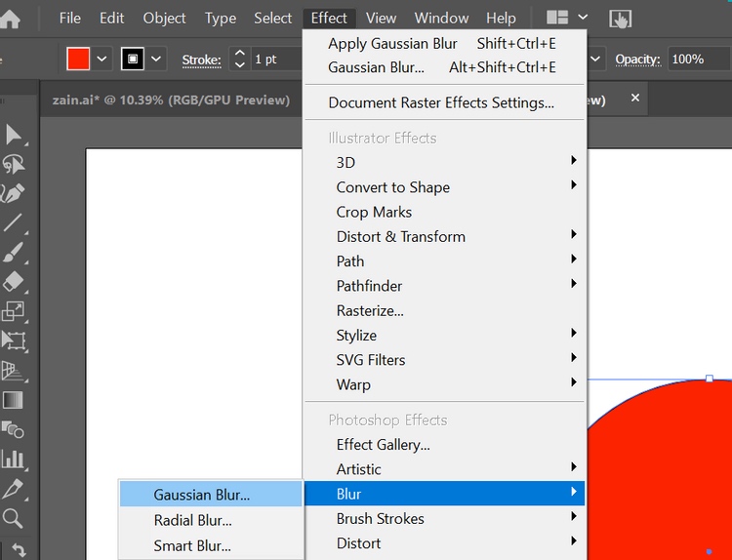Open the Effect Gallery

(444, 445)
